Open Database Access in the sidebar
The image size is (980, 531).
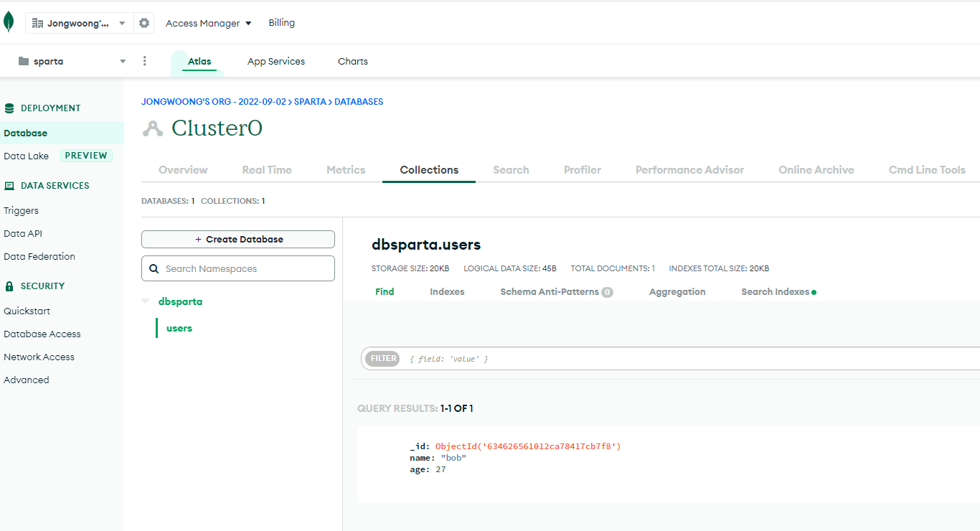42,334
